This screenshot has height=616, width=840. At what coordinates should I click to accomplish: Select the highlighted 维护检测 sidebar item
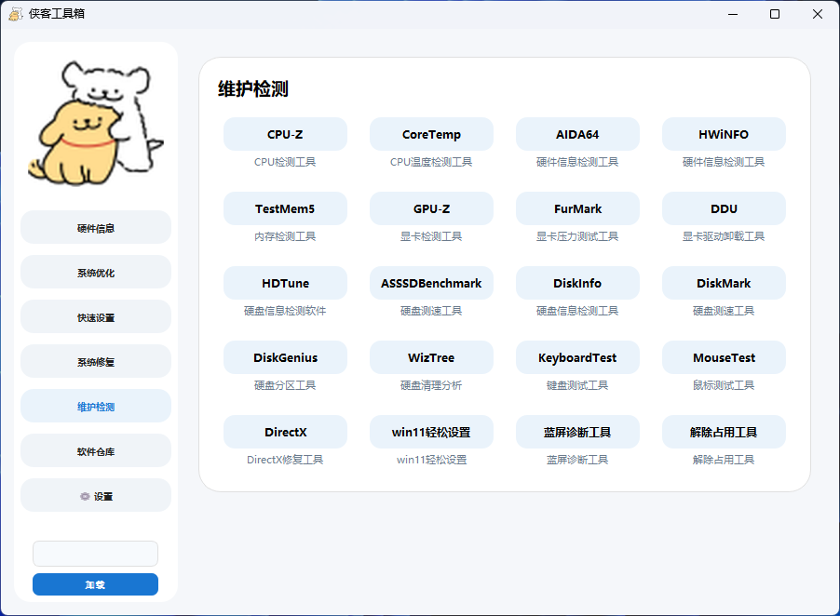pyautogui.click(x=96, y=407)
